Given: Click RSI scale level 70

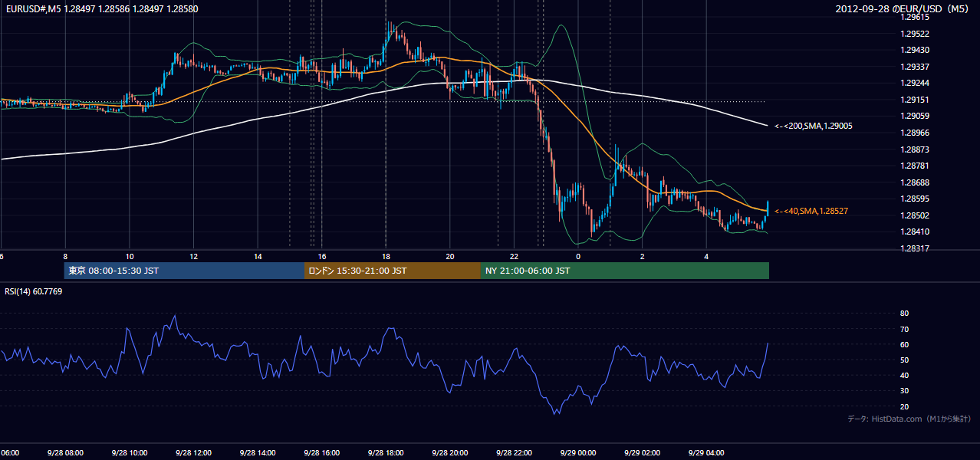Looking at the screenshot, I should tap(904, 329).
